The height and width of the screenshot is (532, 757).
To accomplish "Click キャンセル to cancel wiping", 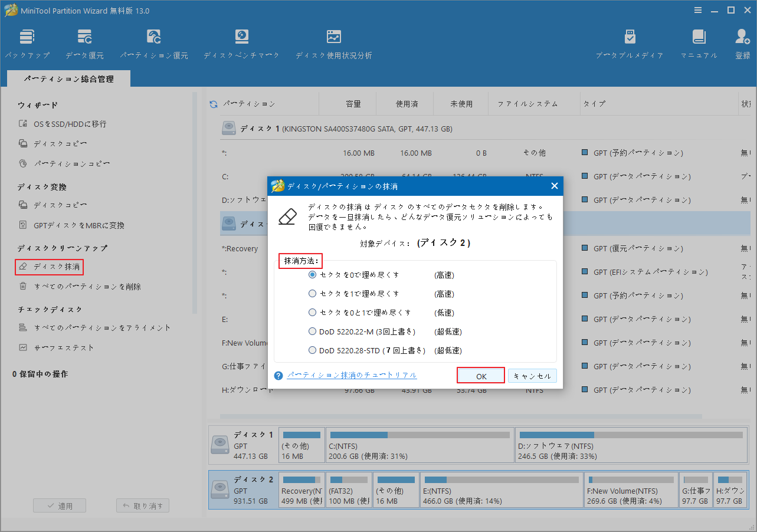I will coord(532,376).
